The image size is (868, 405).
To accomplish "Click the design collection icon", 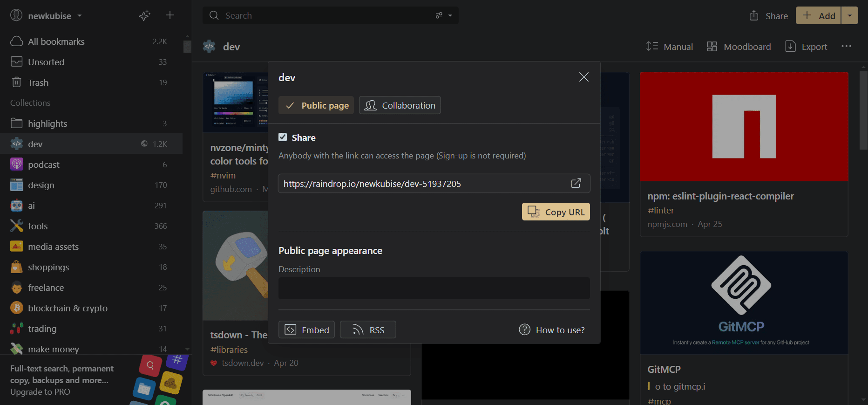I will 17,185.
